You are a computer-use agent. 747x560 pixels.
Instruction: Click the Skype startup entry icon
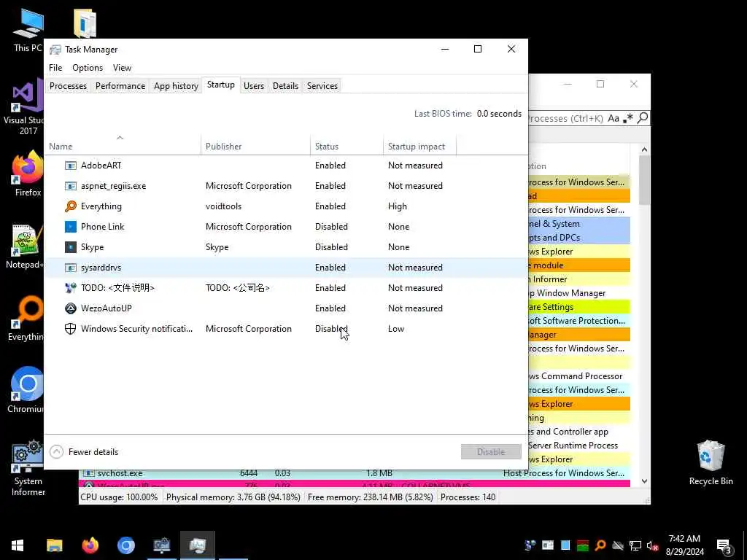click(x=71, y=247)
